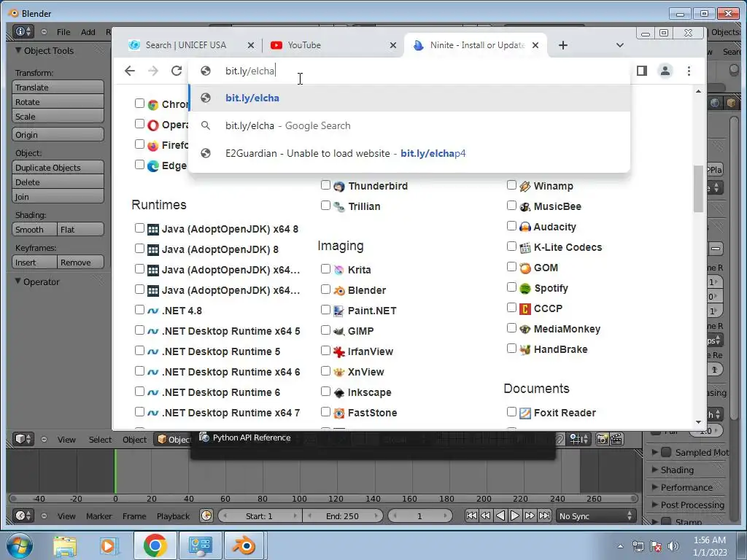Open Chrome profile avatar

665,71
